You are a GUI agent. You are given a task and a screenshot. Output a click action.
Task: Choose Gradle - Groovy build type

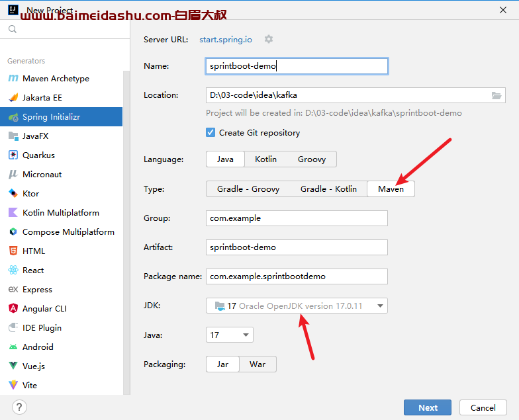tap(248, 189)
